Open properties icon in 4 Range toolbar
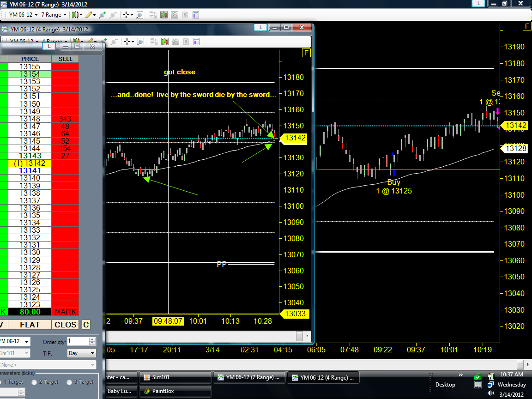 [x=197, y=42]
